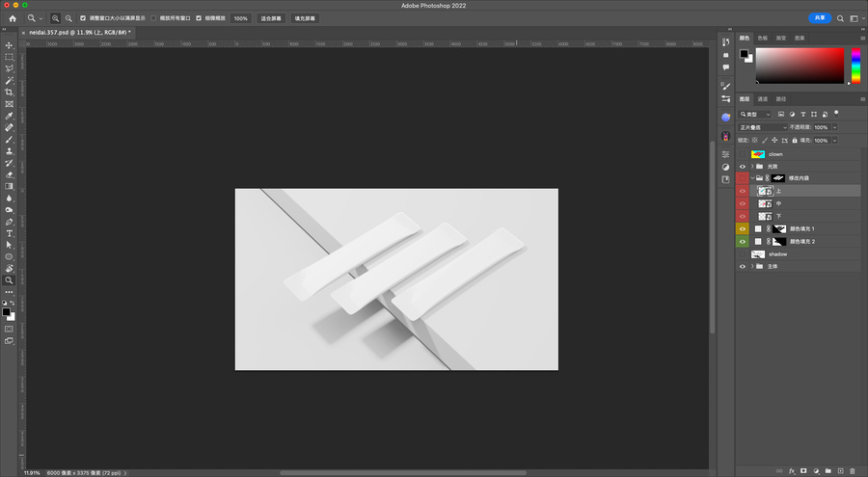Filter layers by type layers (T icon)
The width and height of the screenshot is (868, 477).
pos(802,114)
